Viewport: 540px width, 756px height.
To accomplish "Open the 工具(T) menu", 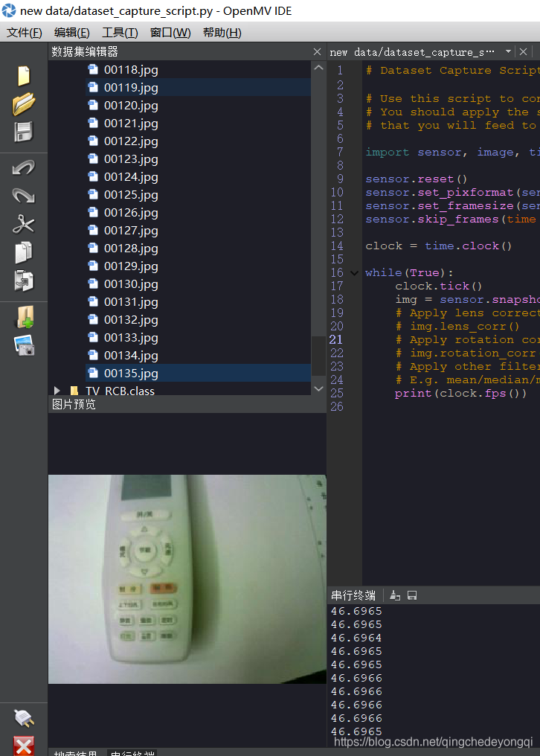I will (x=120, y=33).
